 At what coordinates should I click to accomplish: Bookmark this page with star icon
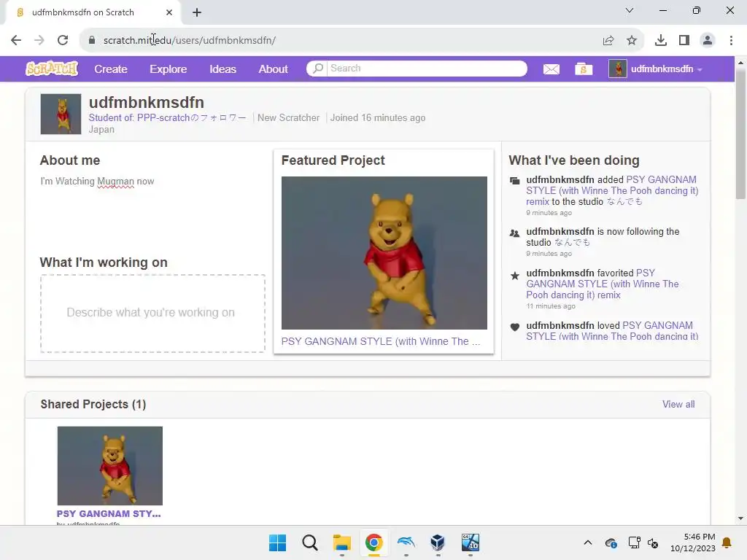pos(632,41)
